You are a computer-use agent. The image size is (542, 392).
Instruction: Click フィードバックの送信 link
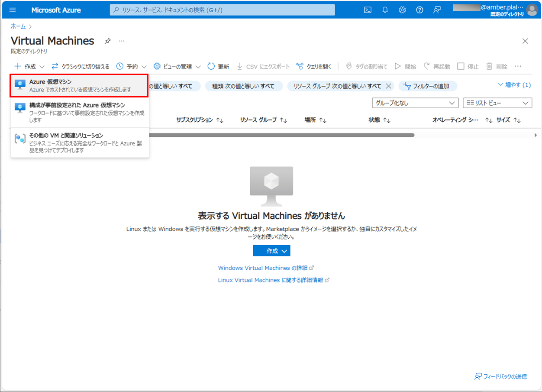click(x=501, y=376)
